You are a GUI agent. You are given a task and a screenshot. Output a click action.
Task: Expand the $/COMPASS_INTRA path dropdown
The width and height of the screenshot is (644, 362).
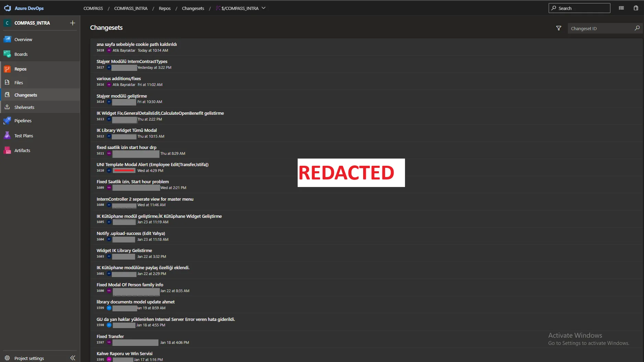click(x=264, y=8)
